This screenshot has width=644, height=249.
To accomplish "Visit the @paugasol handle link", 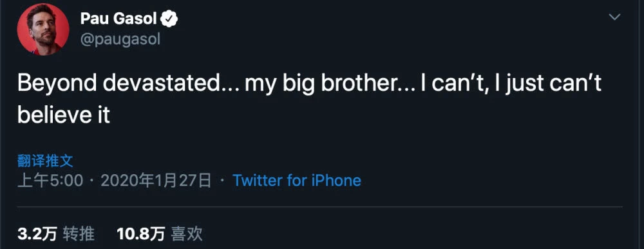I will pos(120,39).
